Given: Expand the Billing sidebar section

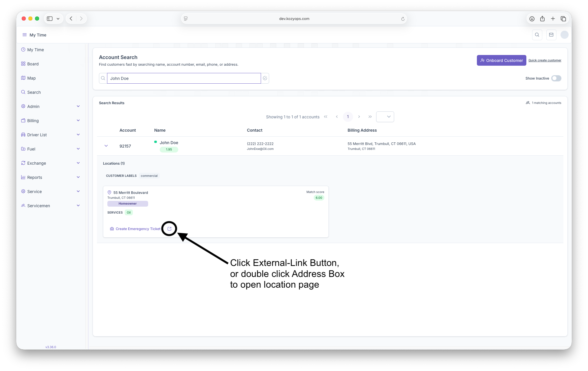Looking at the screenshot, I should pos(51,120).
